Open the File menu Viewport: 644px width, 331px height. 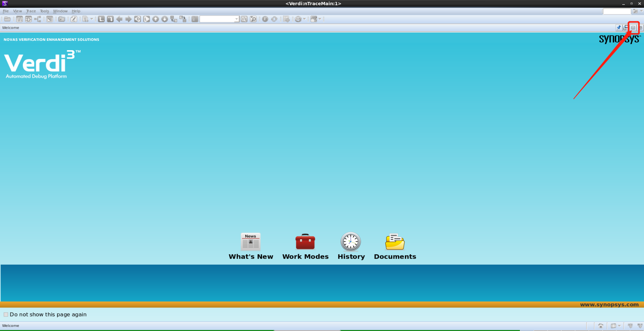[x=6, y=11]
